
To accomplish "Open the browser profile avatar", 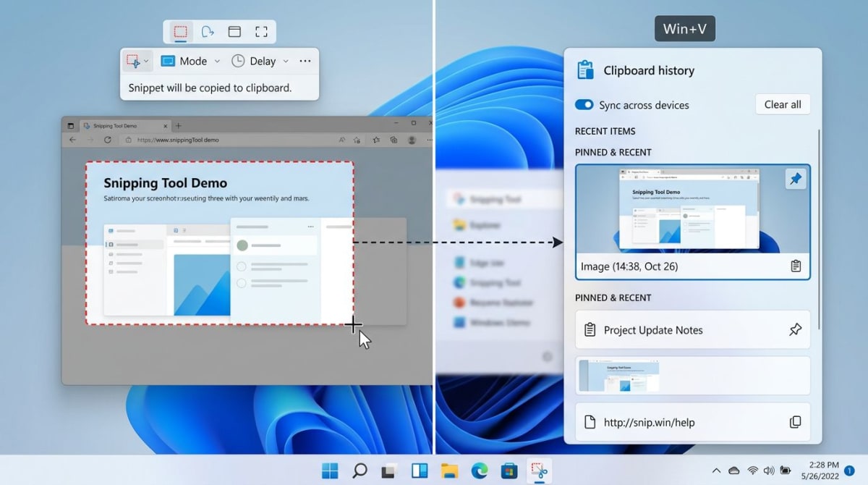I will pyautogui.click(x=412, y=140).
